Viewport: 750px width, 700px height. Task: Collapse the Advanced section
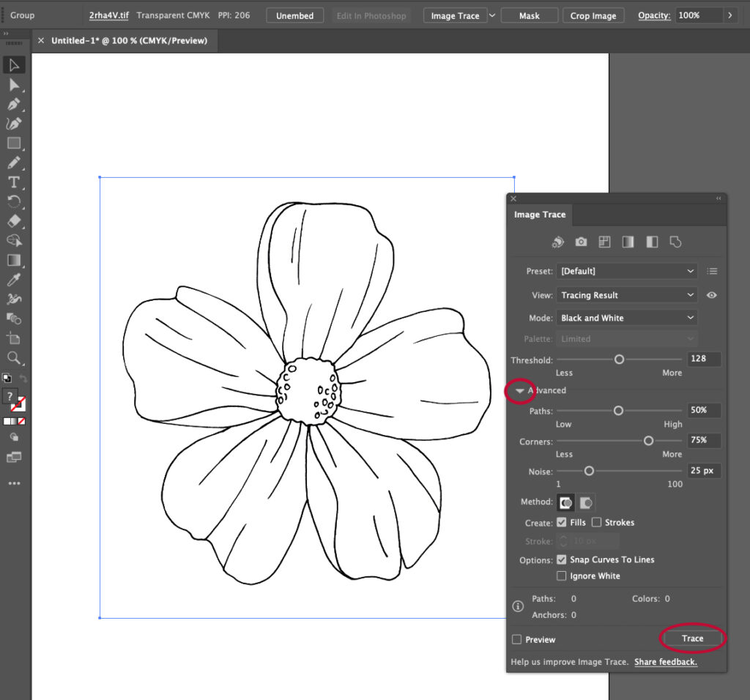(520, 390)
